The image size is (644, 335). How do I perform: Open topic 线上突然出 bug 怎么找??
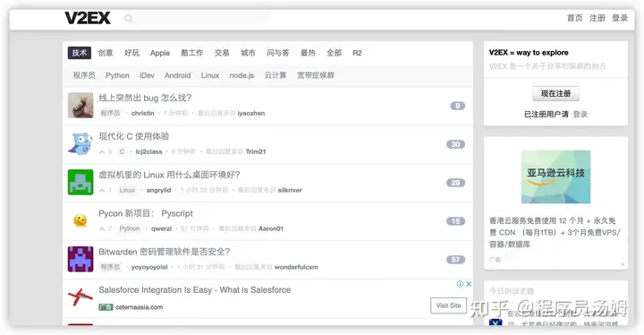click(x=145, y=98)
